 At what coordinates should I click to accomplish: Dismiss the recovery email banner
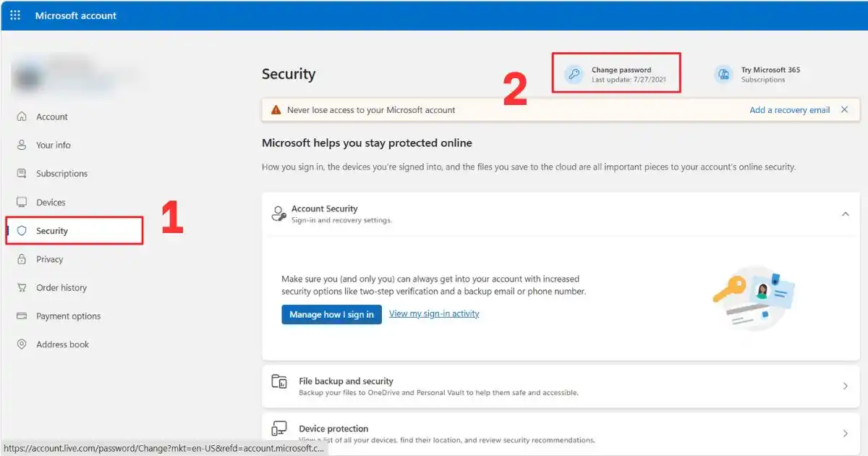(x=844, y=110)
